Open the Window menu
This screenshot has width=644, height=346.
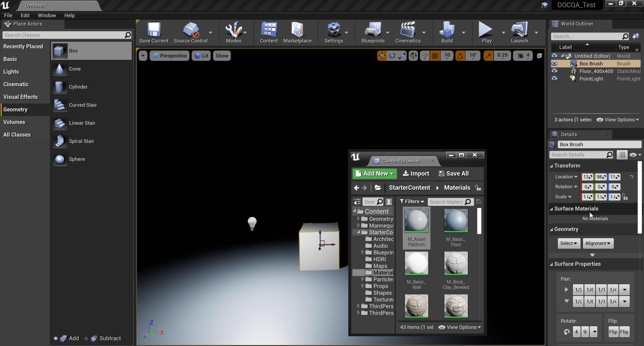click(47, 15)
